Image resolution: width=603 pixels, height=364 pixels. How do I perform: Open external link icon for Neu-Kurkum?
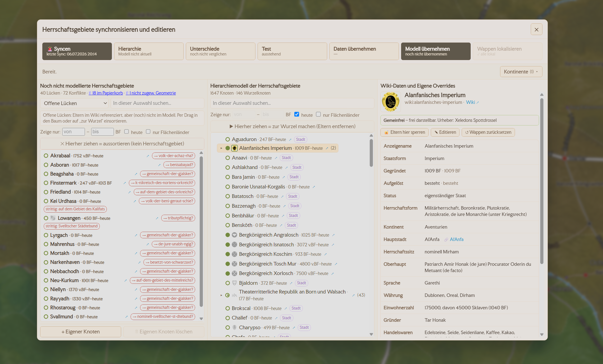point(126,281)
